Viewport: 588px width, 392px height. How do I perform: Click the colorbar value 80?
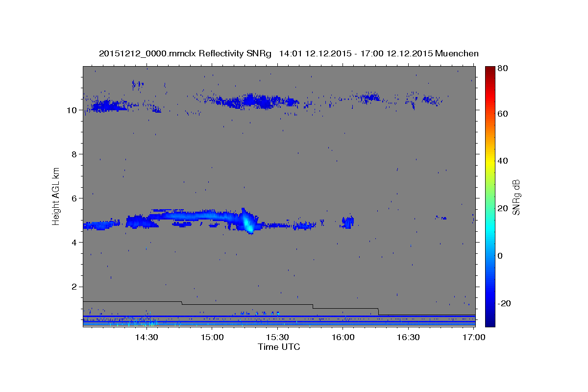(502, 69)
